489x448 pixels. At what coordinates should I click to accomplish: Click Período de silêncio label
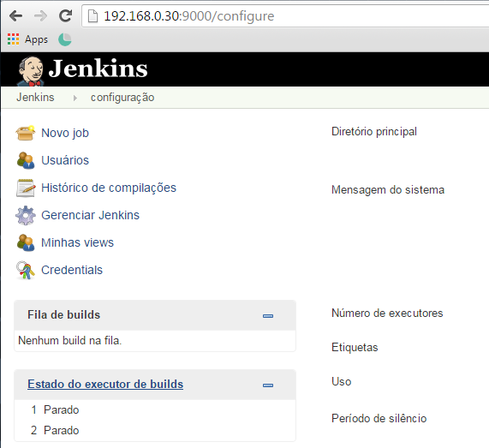[x=379, y=418]
